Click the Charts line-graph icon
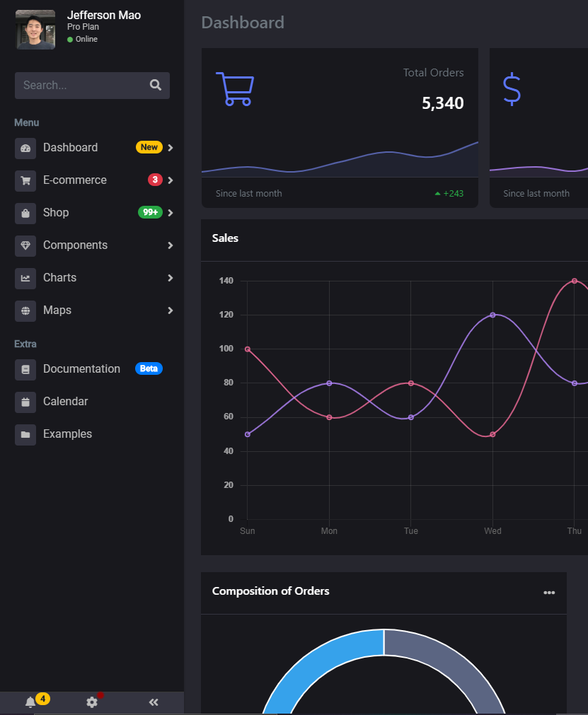This screenshot has height=715, width=588. (25, 278)
